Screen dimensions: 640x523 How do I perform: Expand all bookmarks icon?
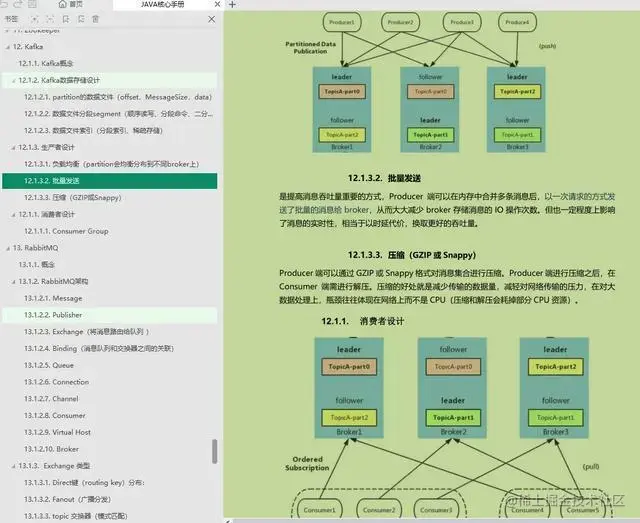(x=35, y=19)
